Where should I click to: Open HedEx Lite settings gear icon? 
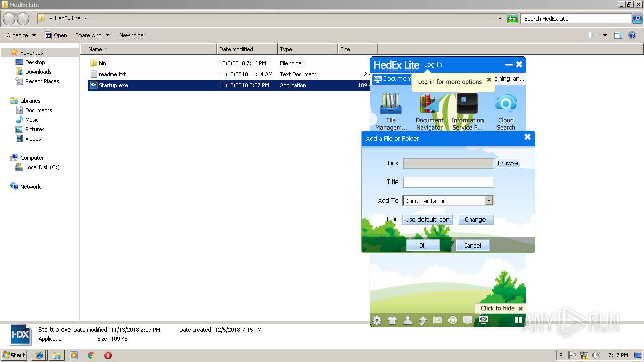[x=377, y=320]
